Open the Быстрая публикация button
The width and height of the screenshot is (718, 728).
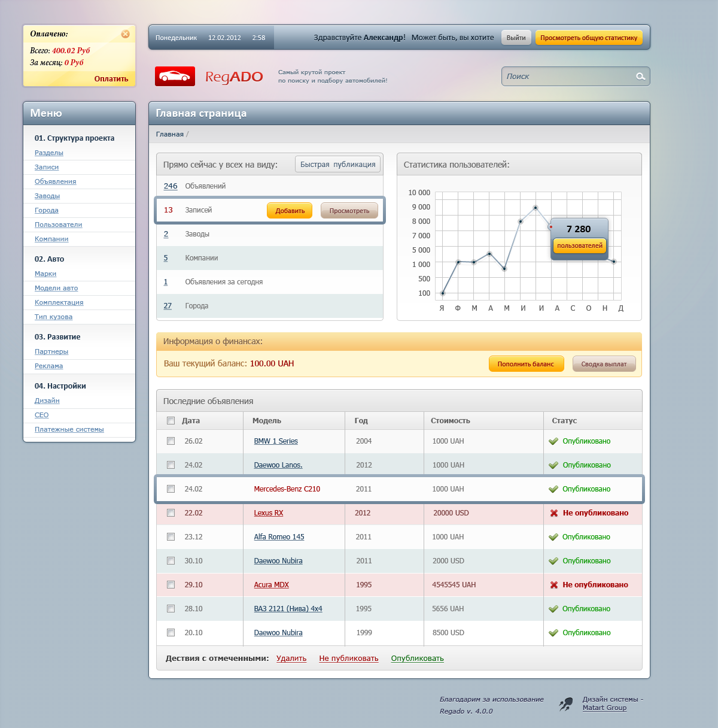click(x=337, y=165)
